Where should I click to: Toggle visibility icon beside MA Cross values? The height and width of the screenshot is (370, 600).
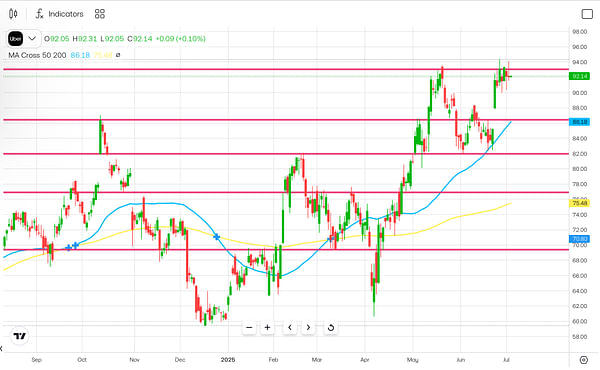pos(118,55)
